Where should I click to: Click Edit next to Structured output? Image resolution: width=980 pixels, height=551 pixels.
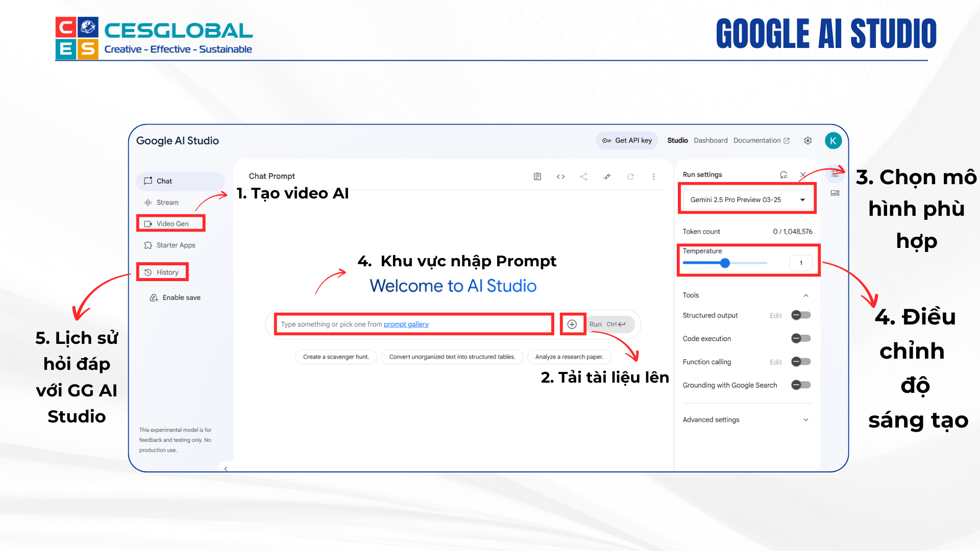click(775, 316)
